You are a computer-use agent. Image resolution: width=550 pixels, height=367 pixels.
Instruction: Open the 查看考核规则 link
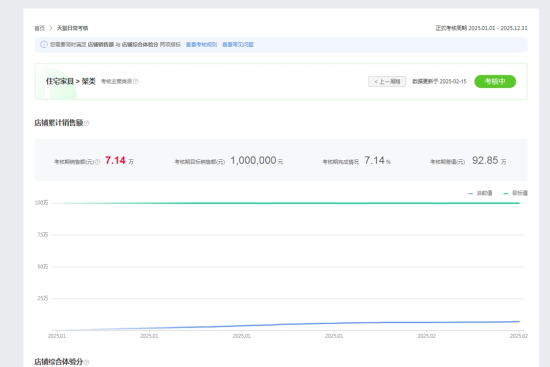tap(201, 45)
